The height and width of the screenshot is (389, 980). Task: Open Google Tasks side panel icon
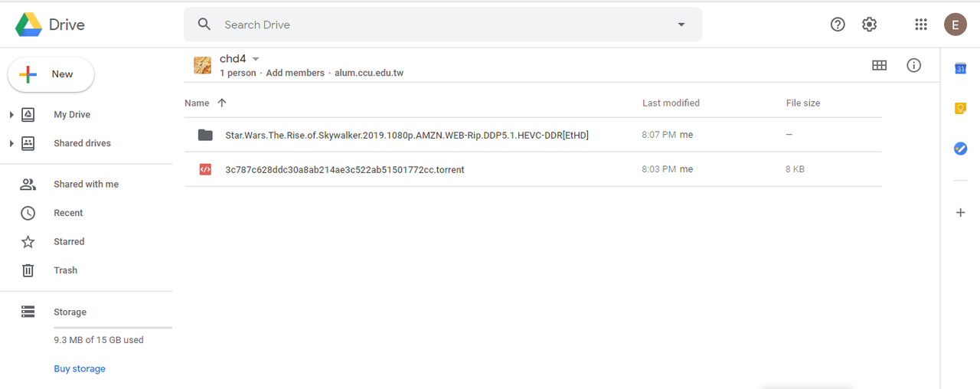click(960, 149)
